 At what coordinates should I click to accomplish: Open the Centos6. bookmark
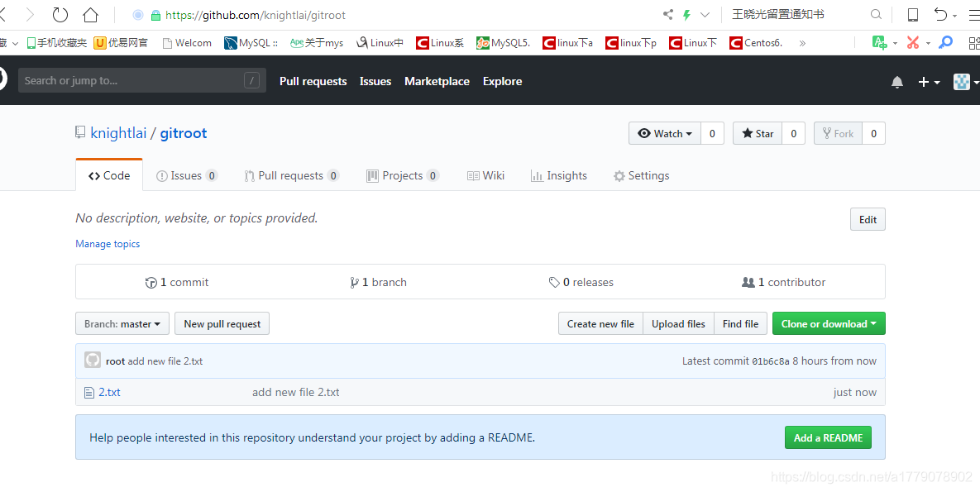click(756, 42)
